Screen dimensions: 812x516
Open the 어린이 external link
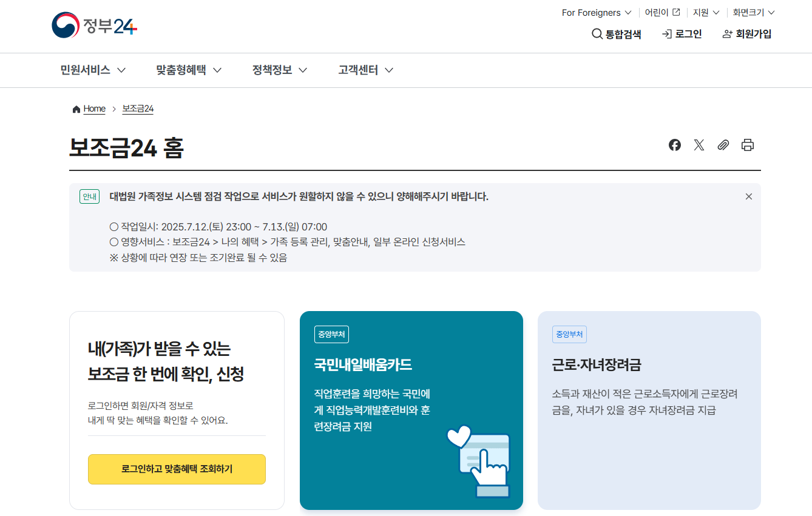[661, 12]
